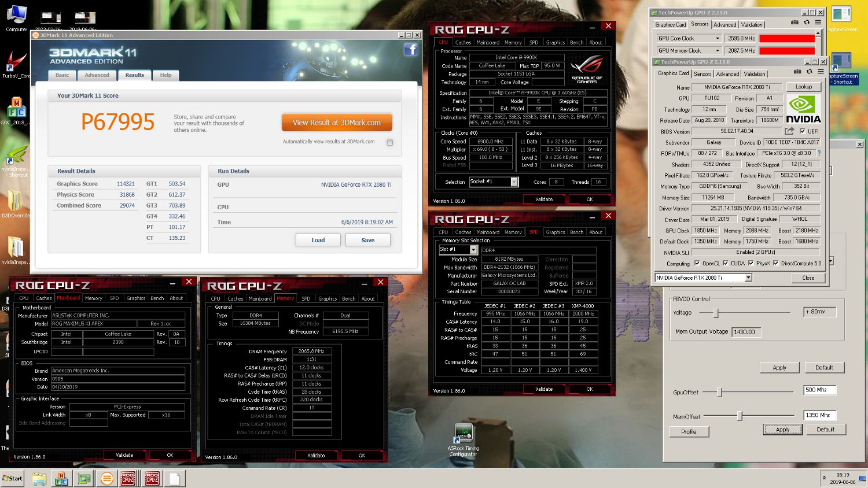
Task: Open 3DMark orange icon in taskbar
Action: coord(106,478)
